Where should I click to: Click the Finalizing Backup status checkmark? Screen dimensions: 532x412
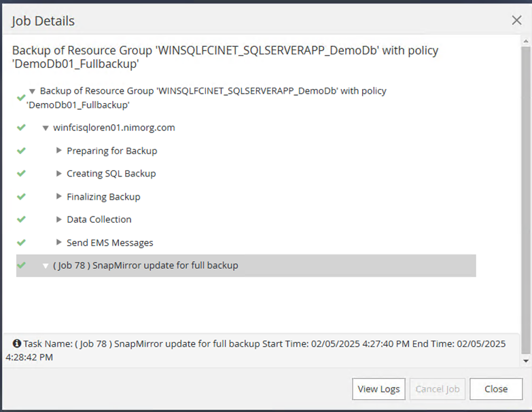tap(21, 197)
